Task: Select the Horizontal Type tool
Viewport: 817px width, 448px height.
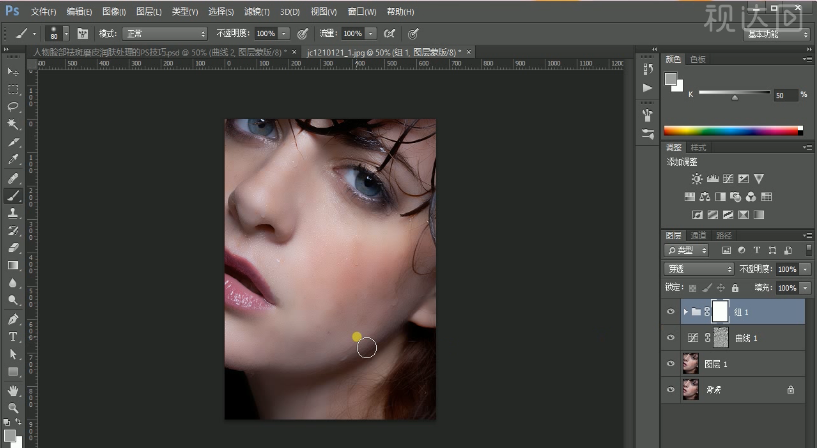Action: tap(13, 337)
